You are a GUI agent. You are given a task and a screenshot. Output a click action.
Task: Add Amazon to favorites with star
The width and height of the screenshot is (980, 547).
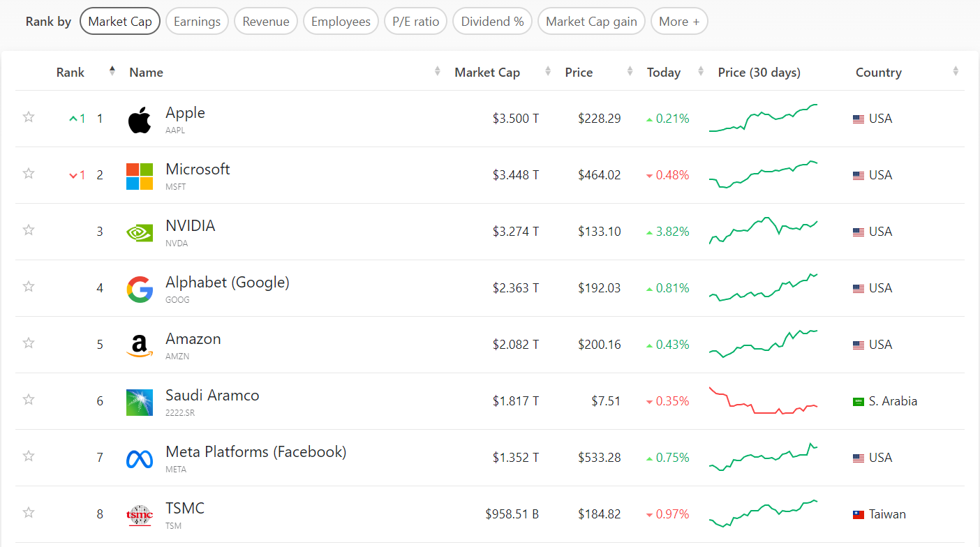29,343
